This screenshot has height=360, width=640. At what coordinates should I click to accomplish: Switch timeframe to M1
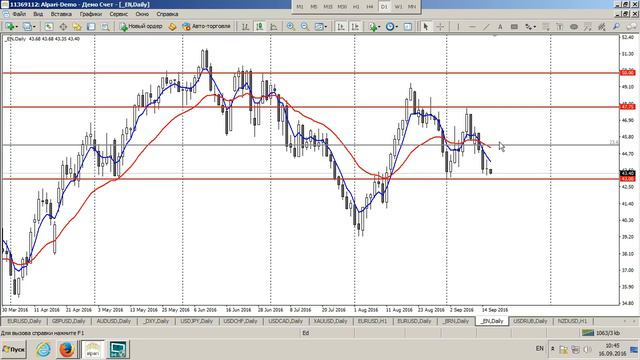pyautogui.click(x=300, y=7)
